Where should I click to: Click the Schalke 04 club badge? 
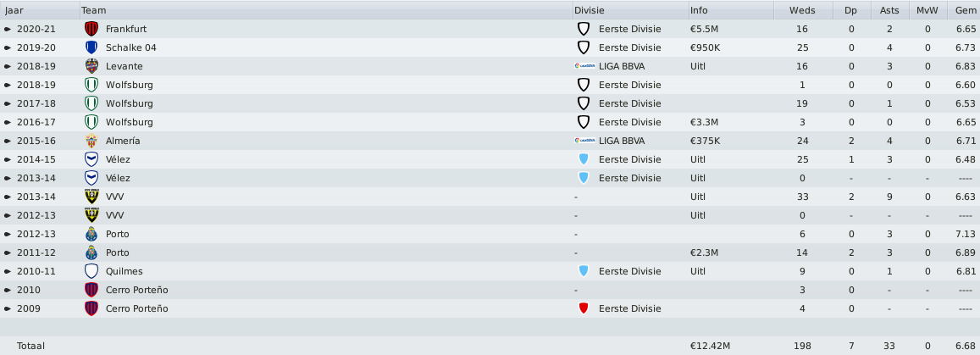[91, 47]
